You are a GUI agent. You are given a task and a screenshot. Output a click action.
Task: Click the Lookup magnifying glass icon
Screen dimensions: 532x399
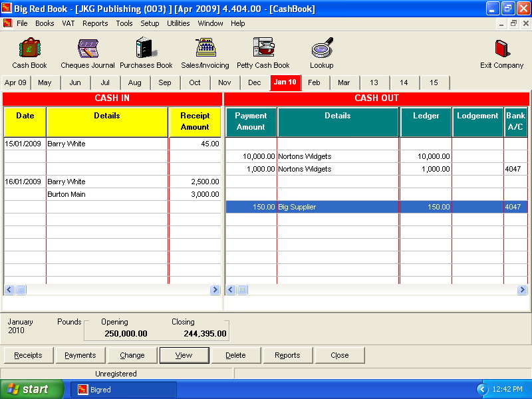coord(322,47)
